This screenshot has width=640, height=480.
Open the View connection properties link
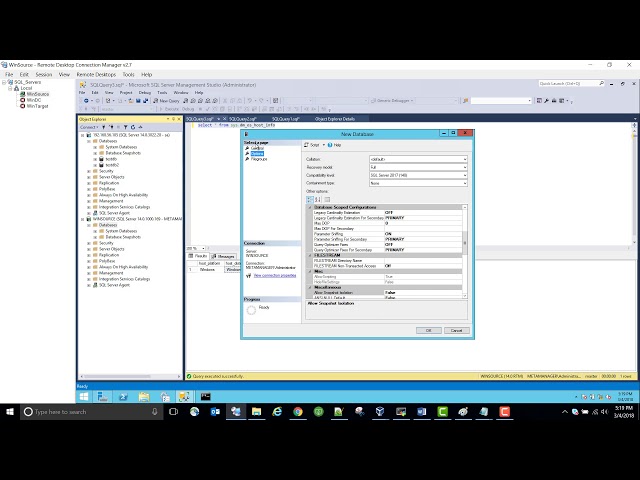[x=275, y=276]
